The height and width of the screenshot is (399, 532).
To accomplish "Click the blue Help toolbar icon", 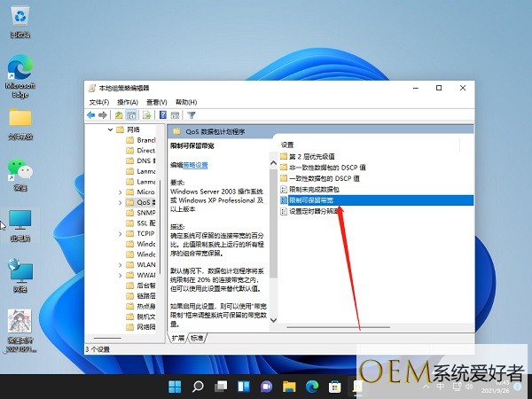I will click(x=162, y=115).
